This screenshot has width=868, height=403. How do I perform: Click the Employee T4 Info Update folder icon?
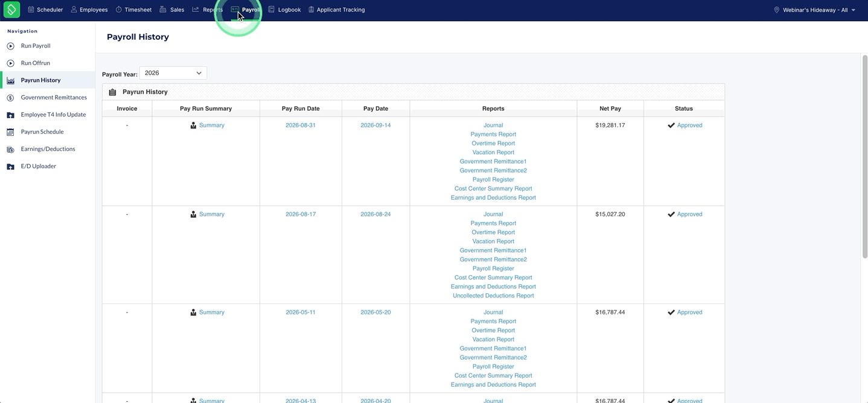[x=10, y=115]
